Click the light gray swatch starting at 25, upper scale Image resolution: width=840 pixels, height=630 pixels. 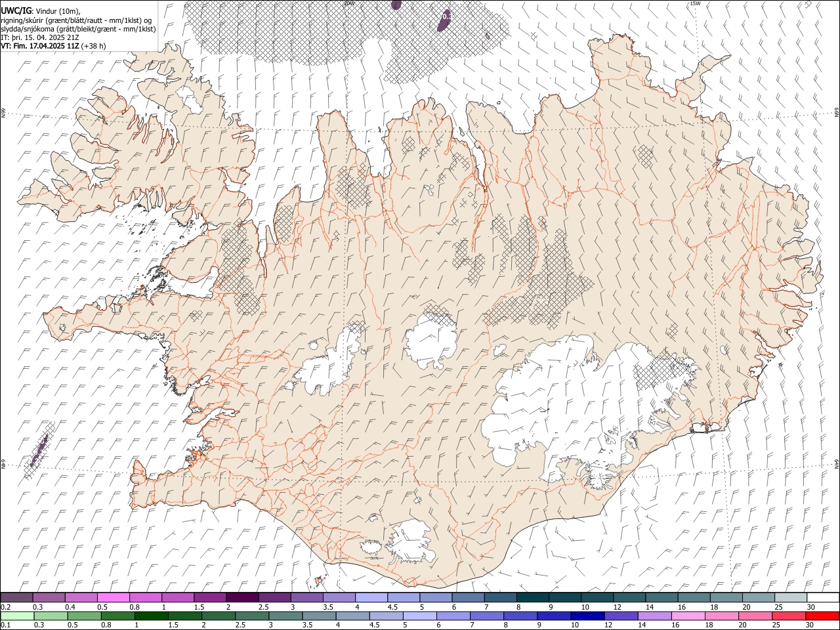click(791, 597)
